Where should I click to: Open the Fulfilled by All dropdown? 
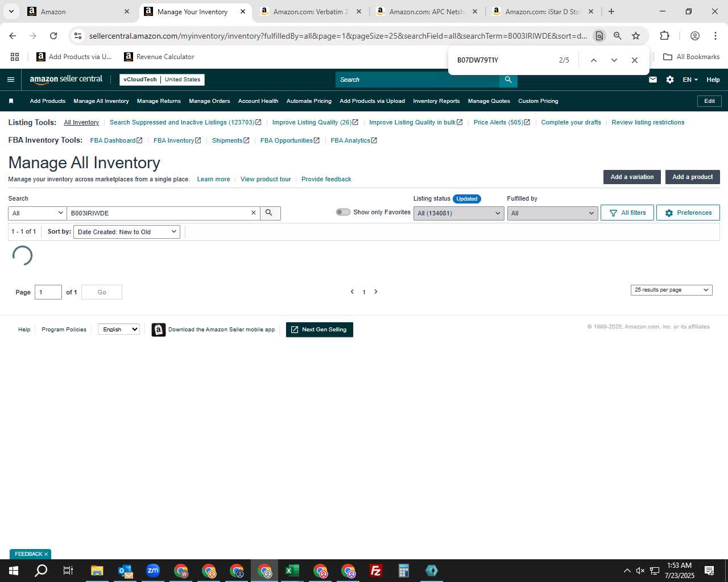tap(552, 213)
